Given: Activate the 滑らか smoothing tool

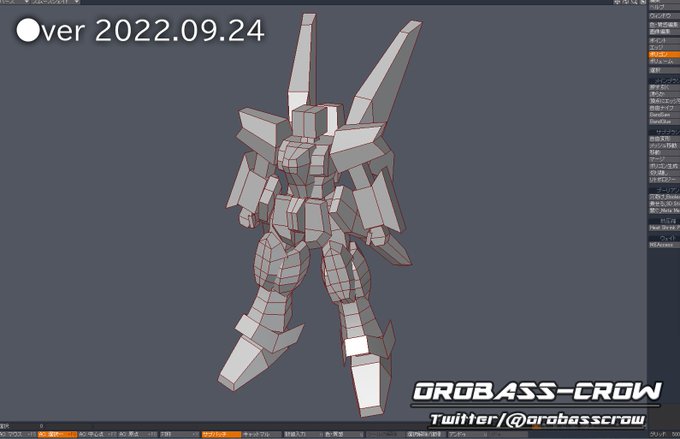Looking at the screenshot, I should (664, 94).
